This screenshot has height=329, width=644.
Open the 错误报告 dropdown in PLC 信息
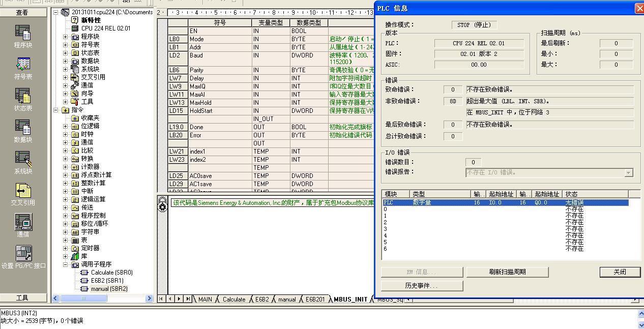click(629, 173)
